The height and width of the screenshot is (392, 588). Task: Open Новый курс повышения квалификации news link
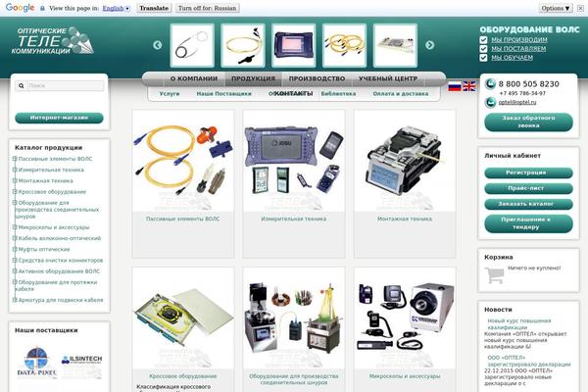[519, 324]
